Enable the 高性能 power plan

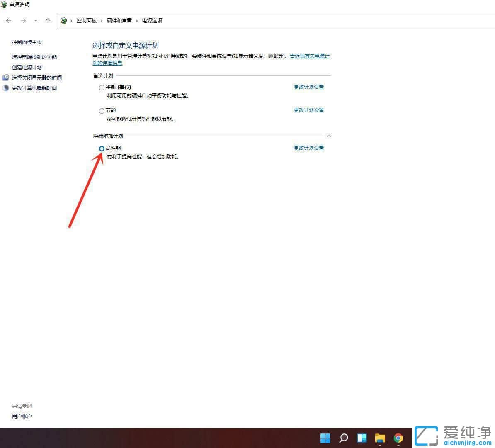(102, 148)
